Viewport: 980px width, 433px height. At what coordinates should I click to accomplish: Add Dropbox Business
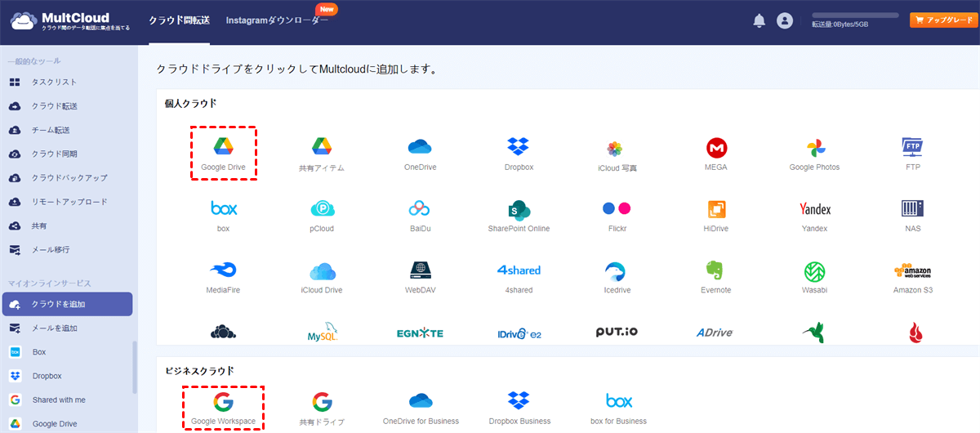tap(519, 409)
